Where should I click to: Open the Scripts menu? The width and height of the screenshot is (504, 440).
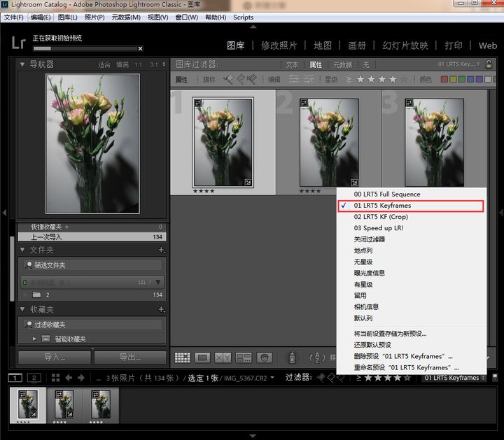244,17
